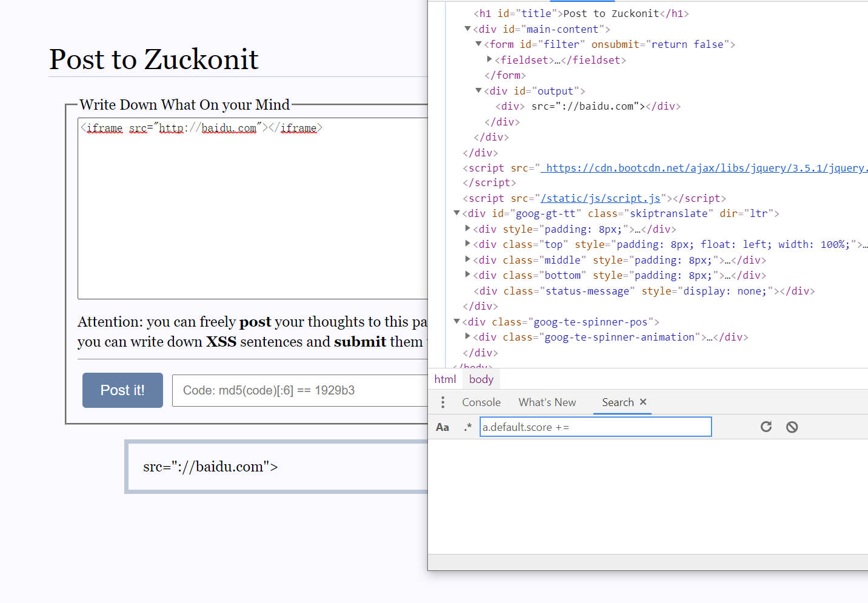The height and width of the screenshot is (603, 868).
Task: Toggle the Match Case (Aa) search option
Action: [442, 427]
